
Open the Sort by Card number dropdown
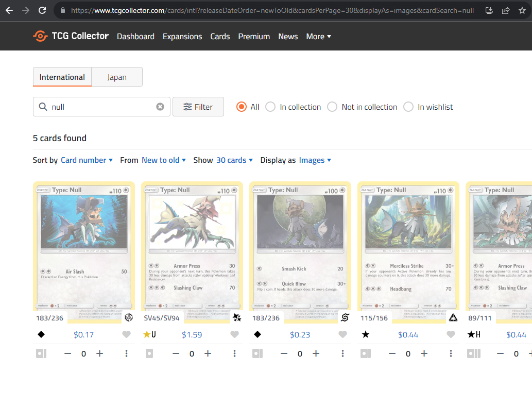[x=87, y=160]
